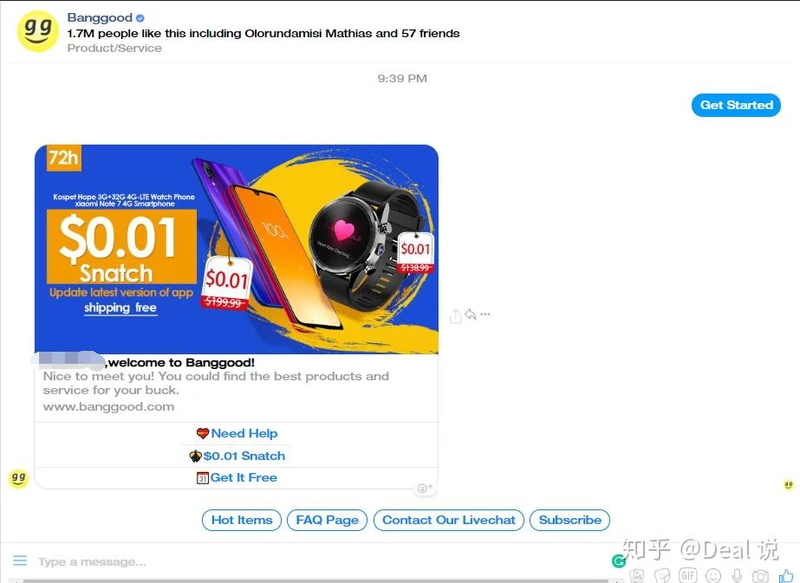Click the share icon next to the card
The image size is (800, 583).
455,316
